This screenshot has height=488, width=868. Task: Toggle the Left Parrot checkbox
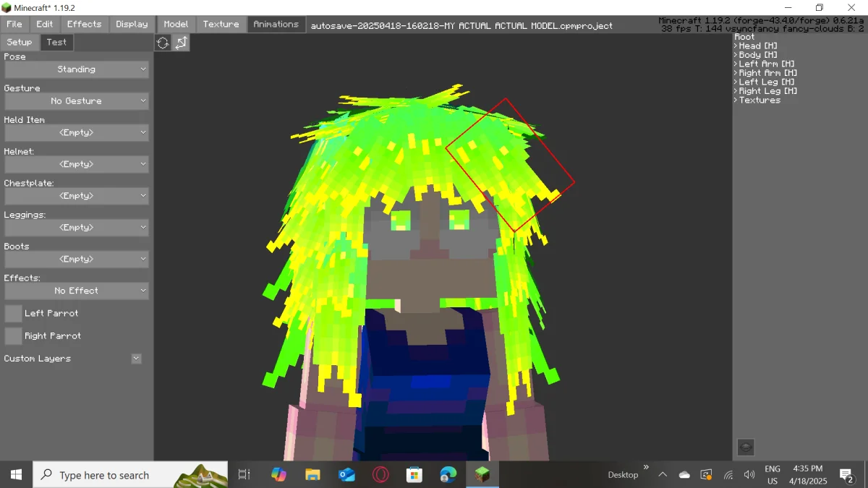click(13, 313)
